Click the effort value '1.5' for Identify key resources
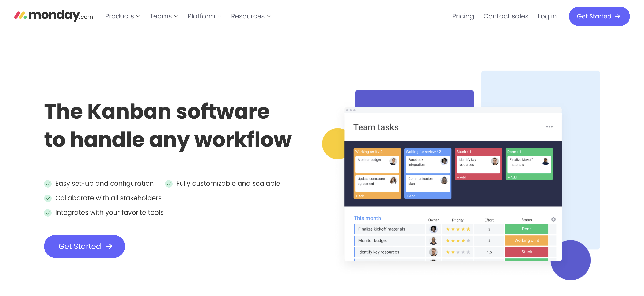Screen dimensions: 644x296 [x=489, y=251]
